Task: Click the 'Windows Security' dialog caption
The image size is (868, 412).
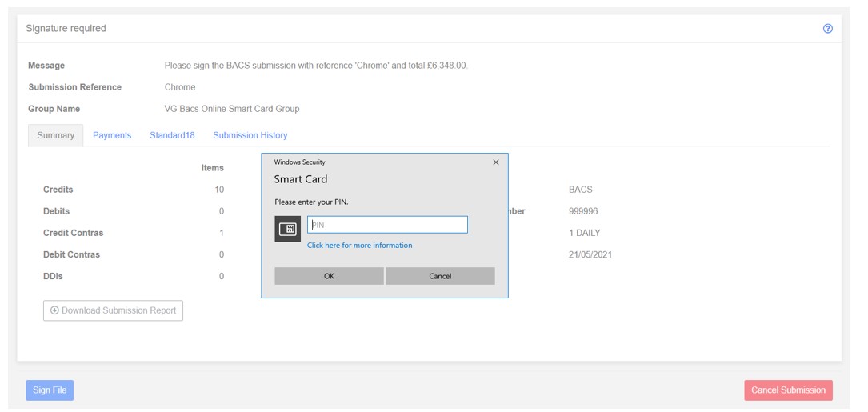Action: pyautogui.click(x=299, y=162)
